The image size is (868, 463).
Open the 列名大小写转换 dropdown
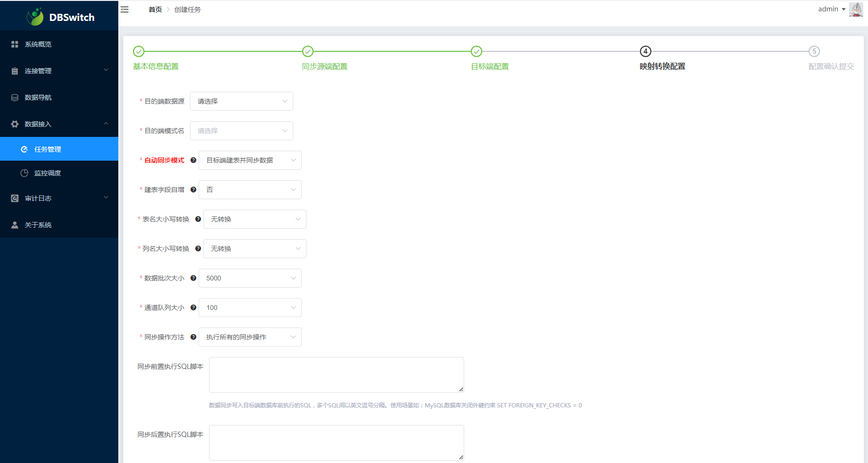click(255, 249)
